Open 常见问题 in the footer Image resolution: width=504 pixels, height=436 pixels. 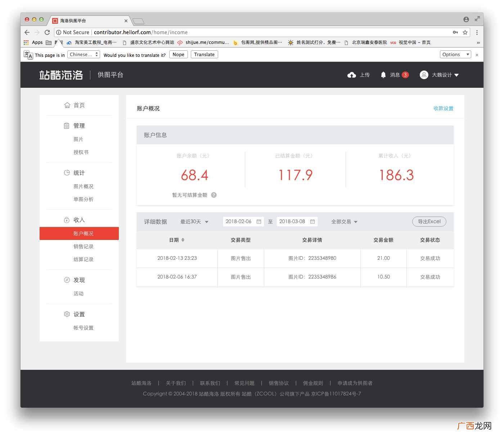(244, 383)
